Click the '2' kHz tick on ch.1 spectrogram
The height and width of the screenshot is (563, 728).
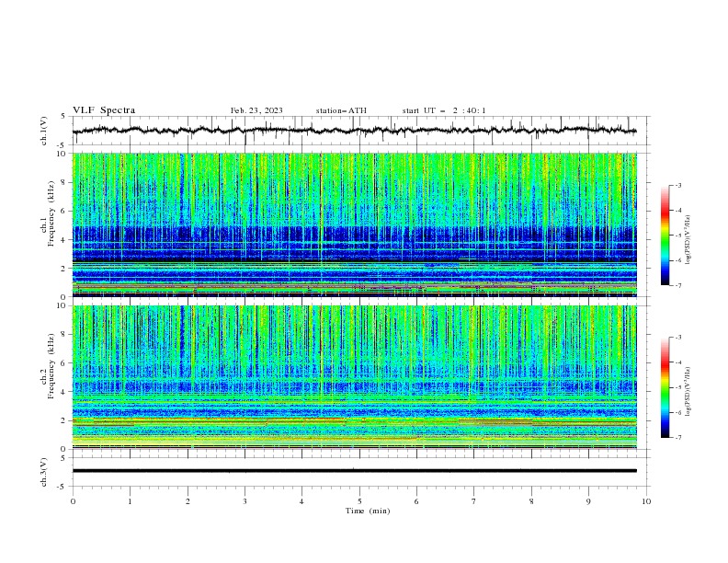(65, 269)
